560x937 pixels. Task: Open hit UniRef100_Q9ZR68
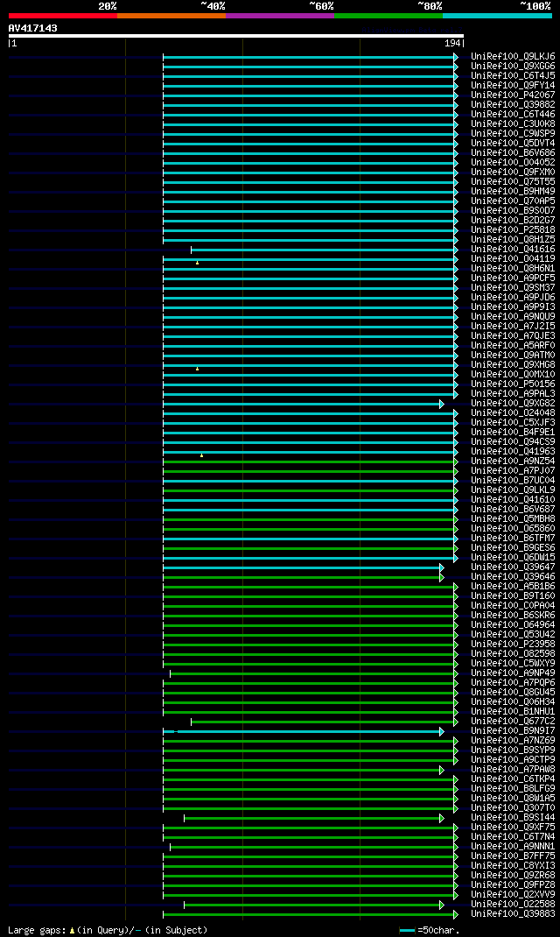coord(513,875)
